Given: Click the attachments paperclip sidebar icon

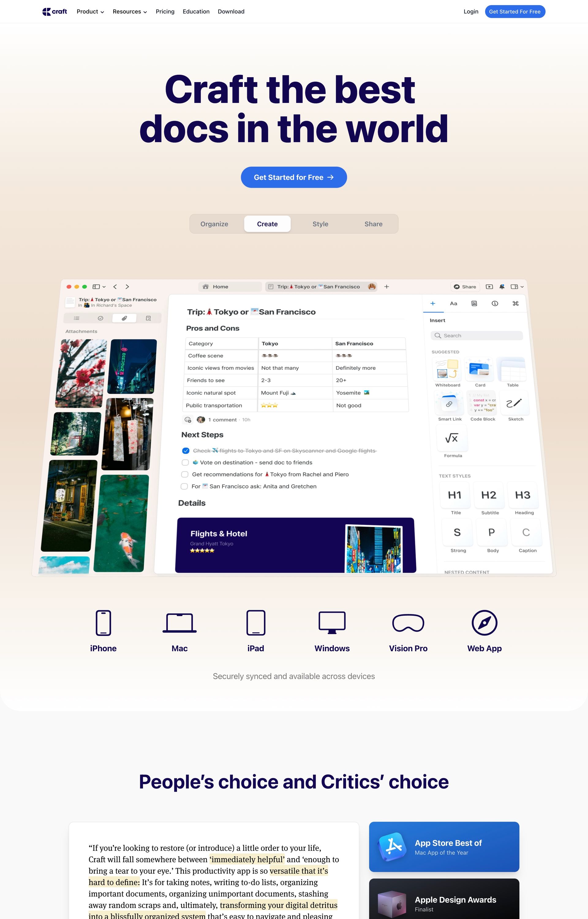Looking at the screenshot, I should point(124,318).
